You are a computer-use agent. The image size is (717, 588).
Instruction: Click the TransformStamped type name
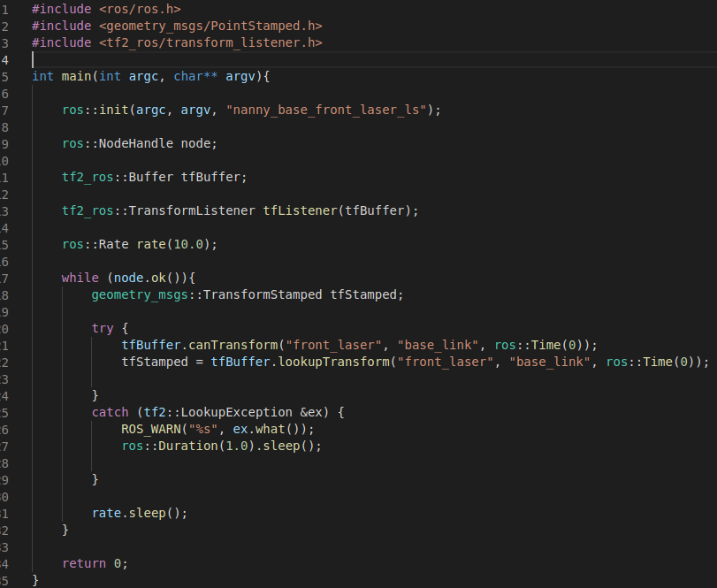[x=262, y=294]
